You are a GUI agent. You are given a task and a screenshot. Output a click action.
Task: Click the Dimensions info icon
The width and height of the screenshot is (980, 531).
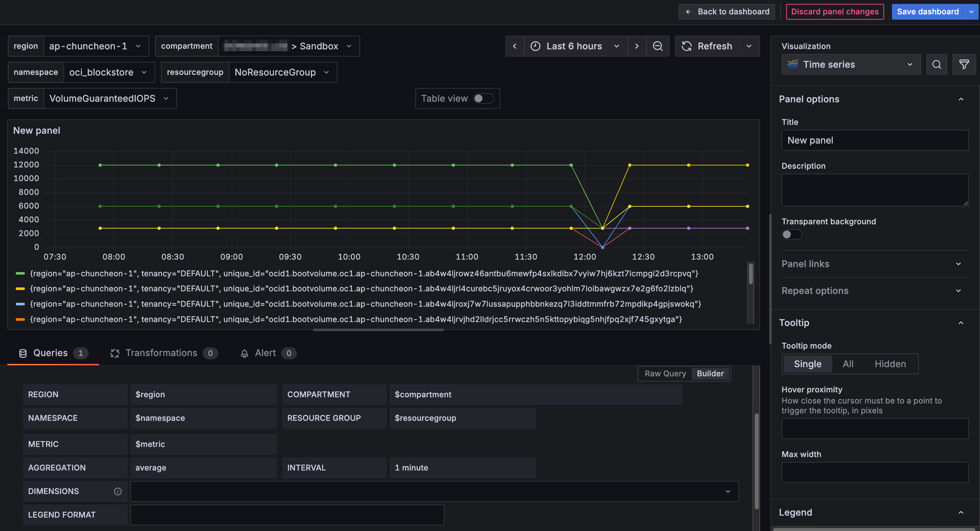(x=118, y=491)
